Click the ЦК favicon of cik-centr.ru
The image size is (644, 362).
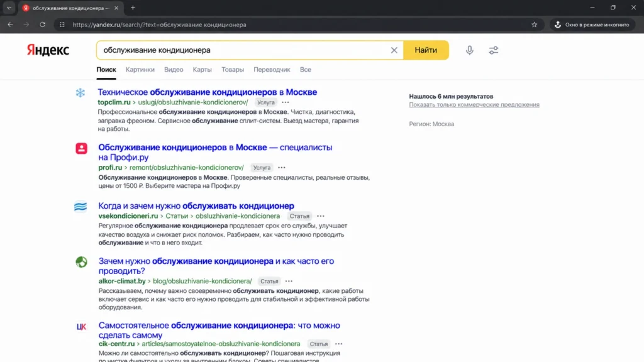(x=81, y=327)
